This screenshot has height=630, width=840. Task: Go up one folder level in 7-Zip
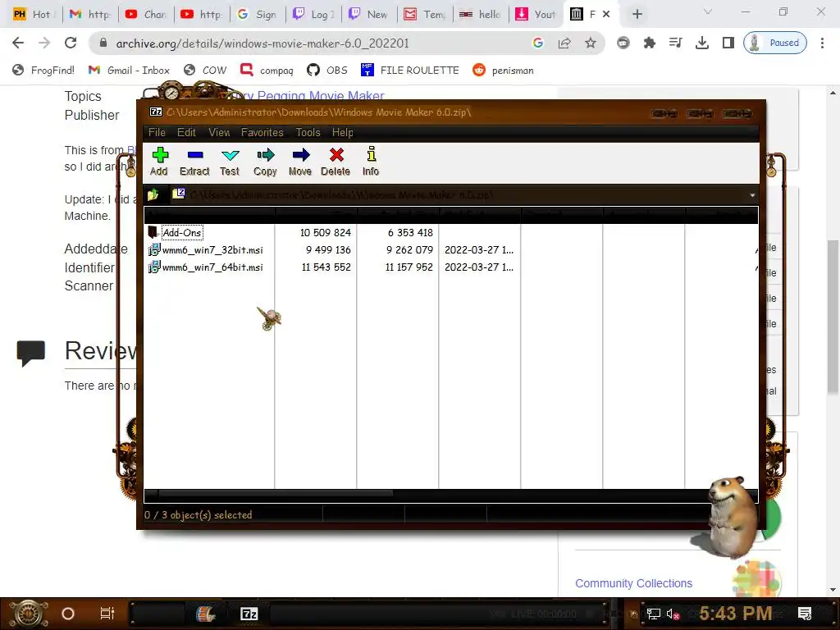tap(153, 194)
